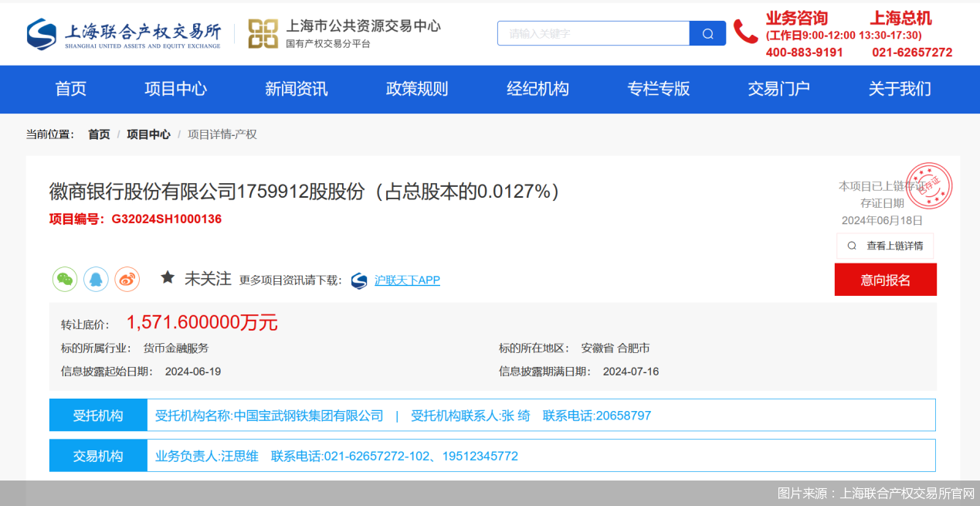Open the 沪联天下APP download link
Screen dimensions: 980x506
click(407, 280)
